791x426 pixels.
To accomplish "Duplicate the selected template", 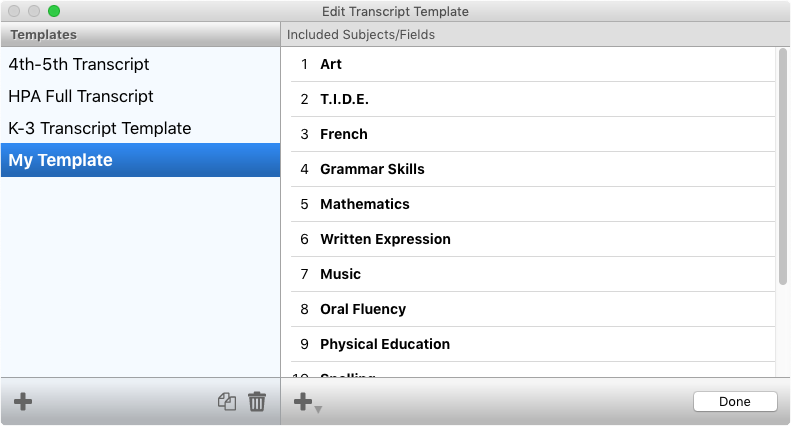I will [x=227, y=402].
